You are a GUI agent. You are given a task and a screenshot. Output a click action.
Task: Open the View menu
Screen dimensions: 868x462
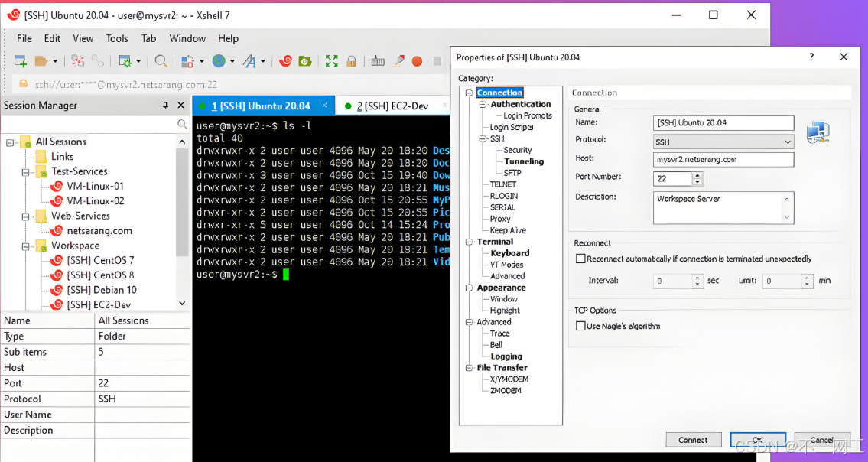pos(83,38)
